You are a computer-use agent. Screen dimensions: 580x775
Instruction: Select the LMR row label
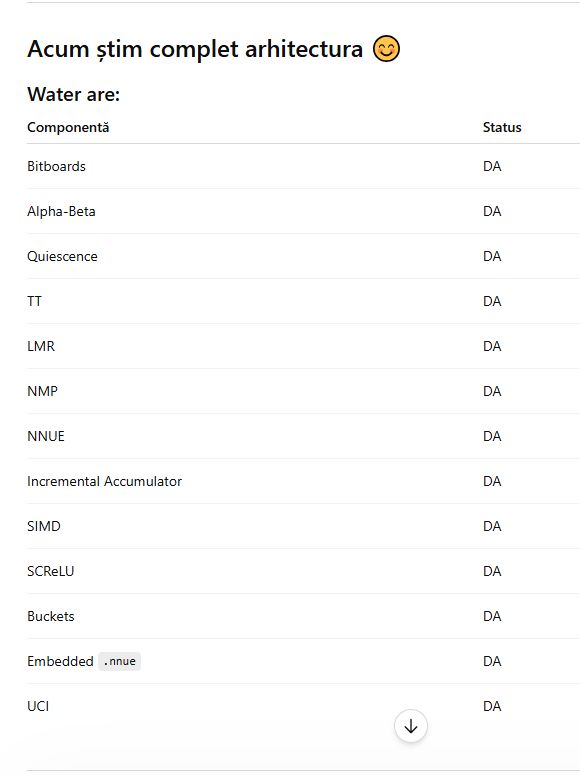pos(41,346)
